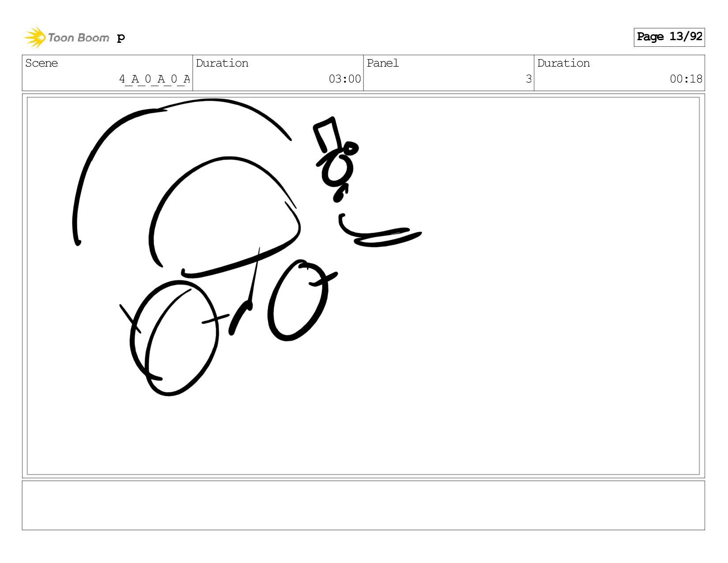Click the Toon Boom logo
This screenshot has height=563, width=728.
tap(66, 38)
